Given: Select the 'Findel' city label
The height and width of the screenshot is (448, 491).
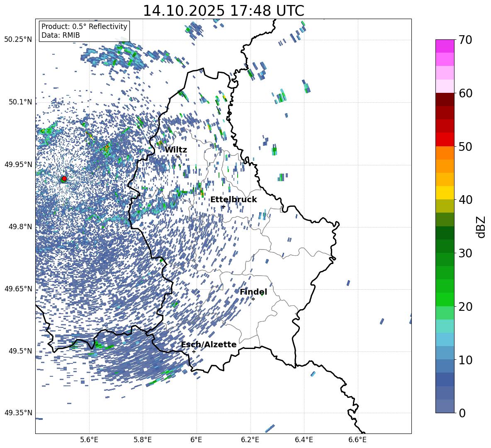Looking at the screenshot, I should pyautogui.click(x=253, y=292).
